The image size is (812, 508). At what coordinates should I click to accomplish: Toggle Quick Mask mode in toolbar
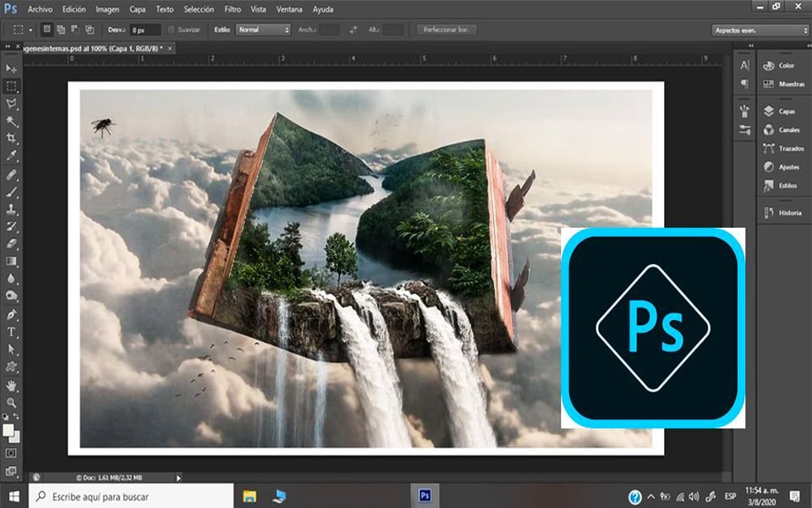(12, 453)
